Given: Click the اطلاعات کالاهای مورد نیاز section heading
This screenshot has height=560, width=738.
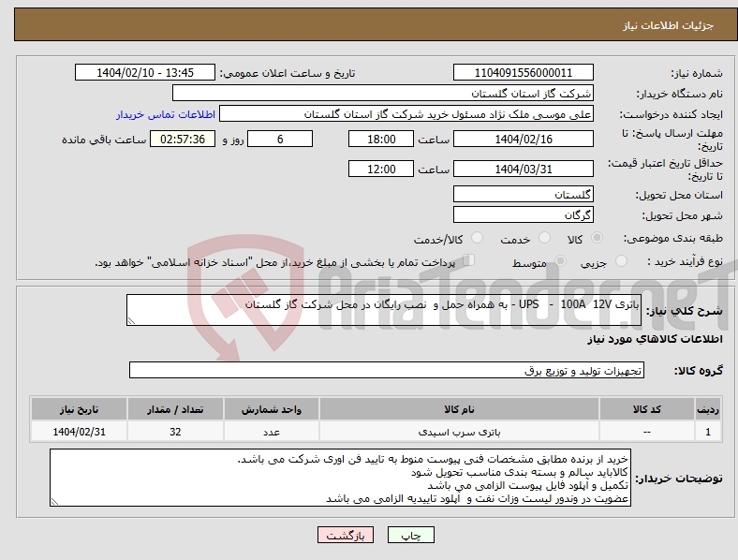Looking at the screenshot, I should coord(655,339).
